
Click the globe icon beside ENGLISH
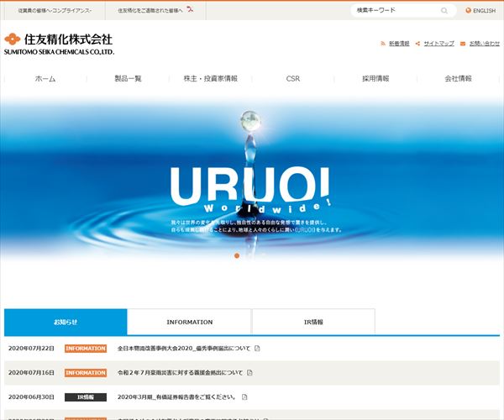pos(469,11)
